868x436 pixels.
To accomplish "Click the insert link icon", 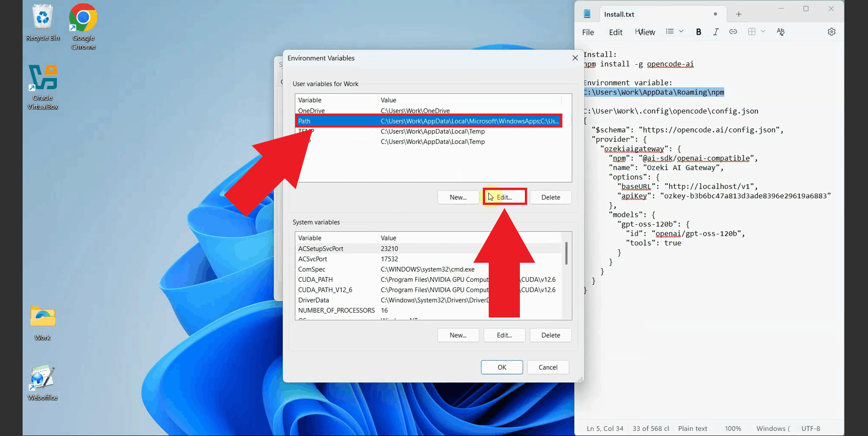I will coord(733,32).
